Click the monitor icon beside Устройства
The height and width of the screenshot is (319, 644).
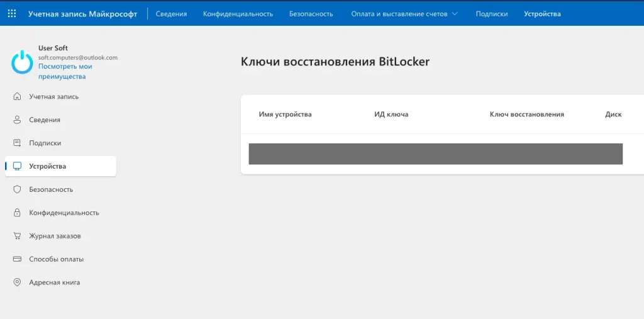(x=17, y=166)
